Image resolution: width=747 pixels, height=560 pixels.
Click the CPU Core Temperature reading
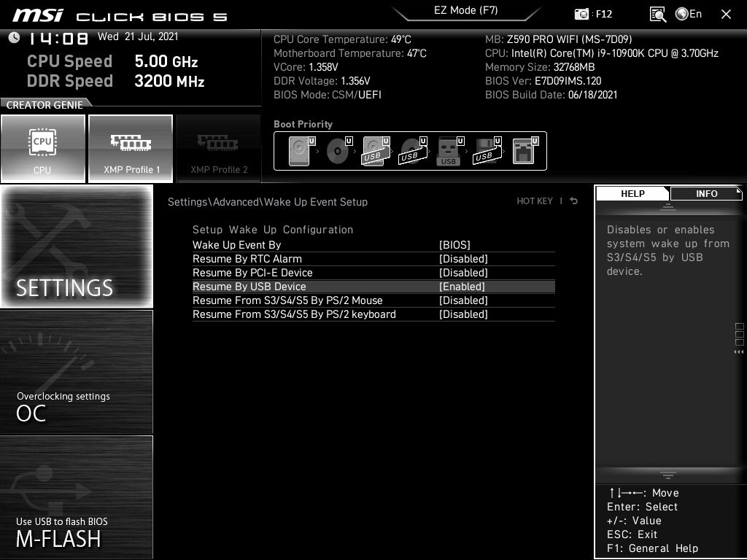342,39
